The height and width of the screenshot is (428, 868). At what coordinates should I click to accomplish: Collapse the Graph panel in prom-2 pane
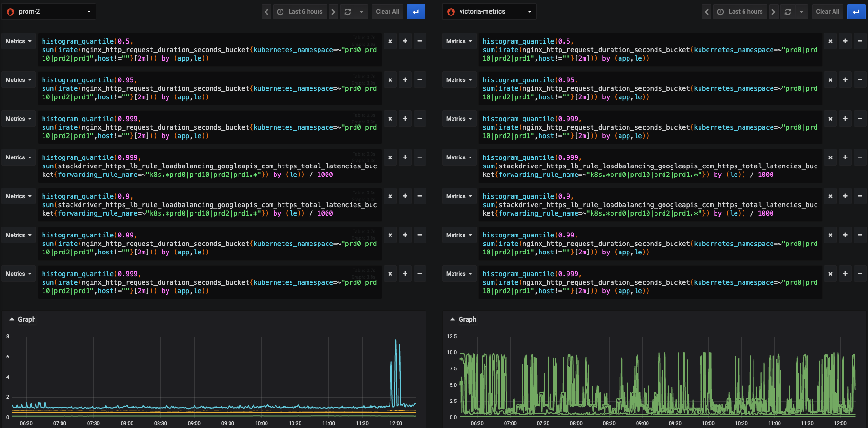tap(23, 319)
